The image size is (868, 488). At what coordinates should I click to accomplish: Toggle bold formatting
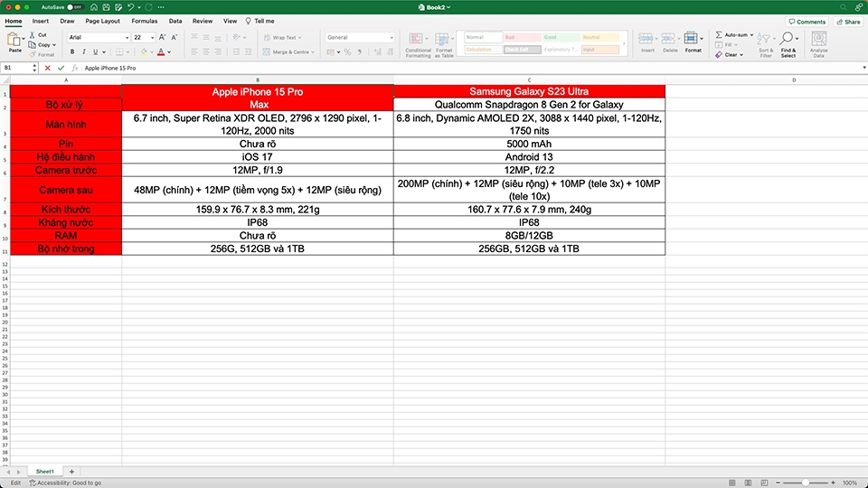pos(72,52)
